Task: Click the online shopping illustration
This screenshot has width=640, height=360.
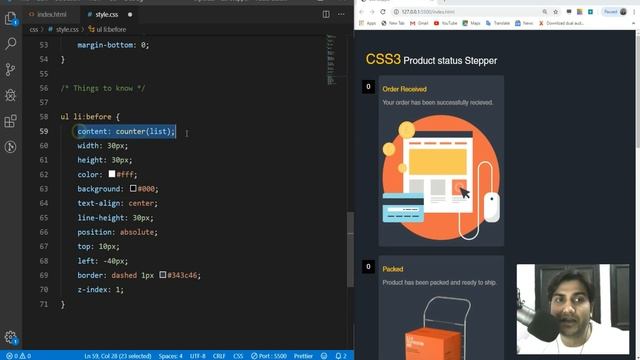Action: [441, 177]
